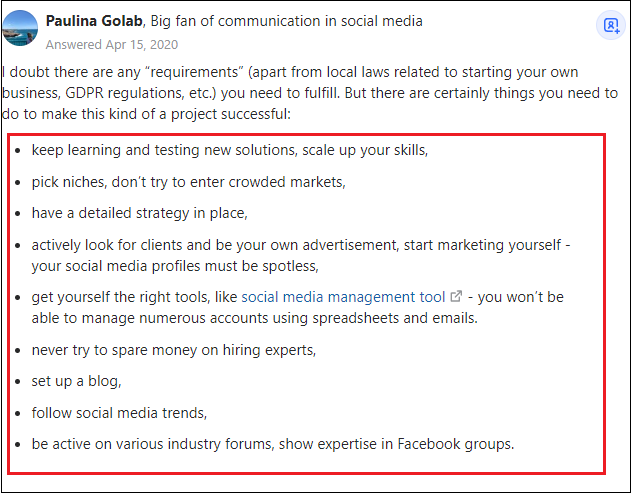
Task: Click the bullet text keep learning and testing
Action: click(x=230, y=150)
